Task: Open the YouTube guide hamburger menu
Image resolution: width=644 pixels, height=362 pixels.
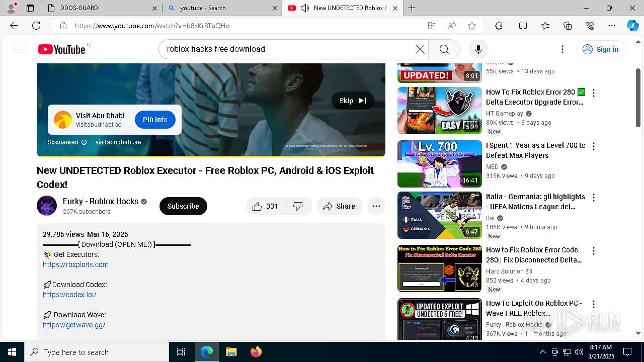Action: coord(20,49)
